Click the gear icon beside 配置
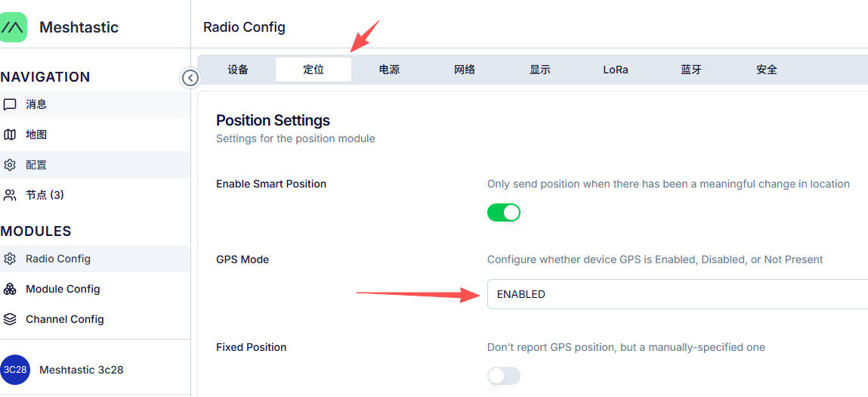This screenshot has width=868, height=397. tap(10, 165)
